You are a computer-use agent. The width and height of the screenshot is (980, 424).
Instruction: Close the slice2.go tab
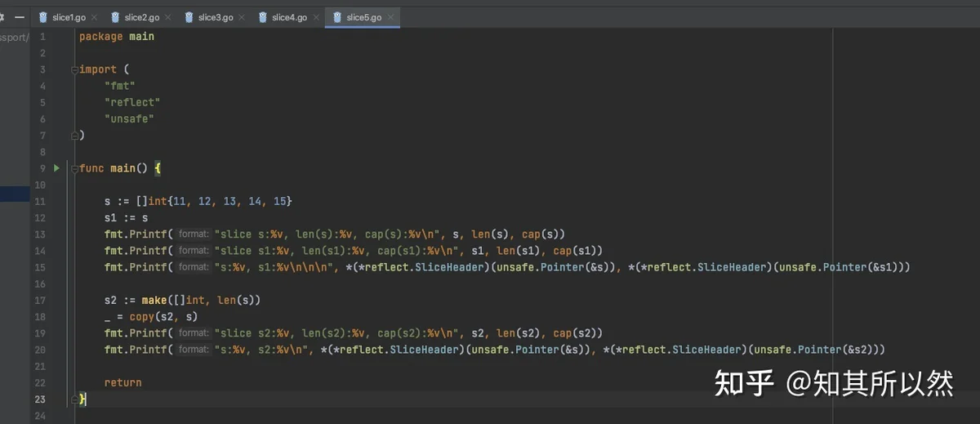170,17
